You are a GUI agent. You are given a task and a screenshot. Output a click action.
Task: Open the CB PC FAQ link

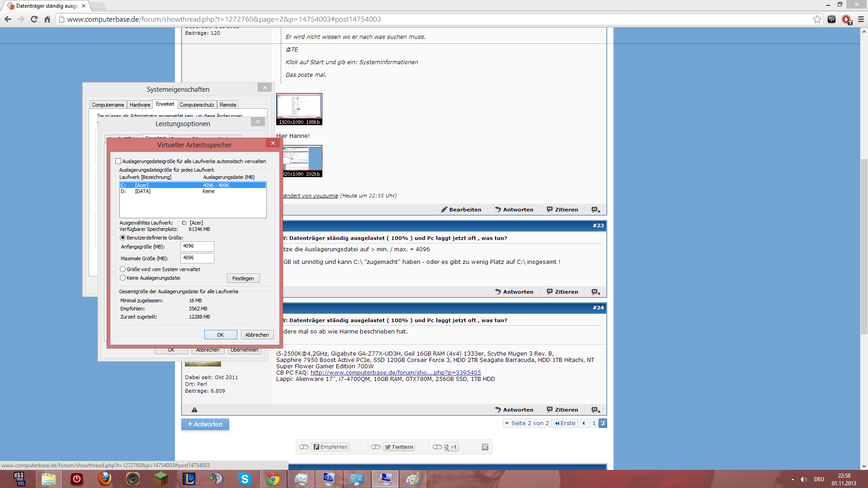click(396, 373)
